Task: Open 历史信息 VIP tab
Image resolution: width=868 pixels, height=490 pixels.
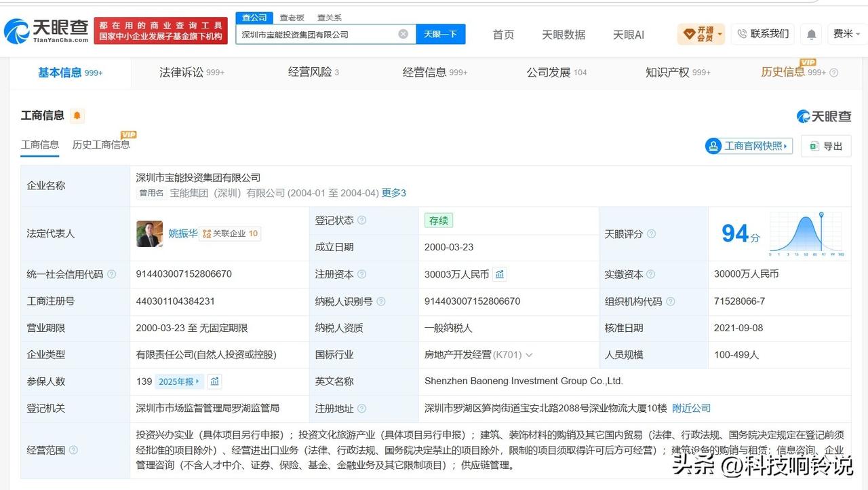Action: click(x=793, y=72)
